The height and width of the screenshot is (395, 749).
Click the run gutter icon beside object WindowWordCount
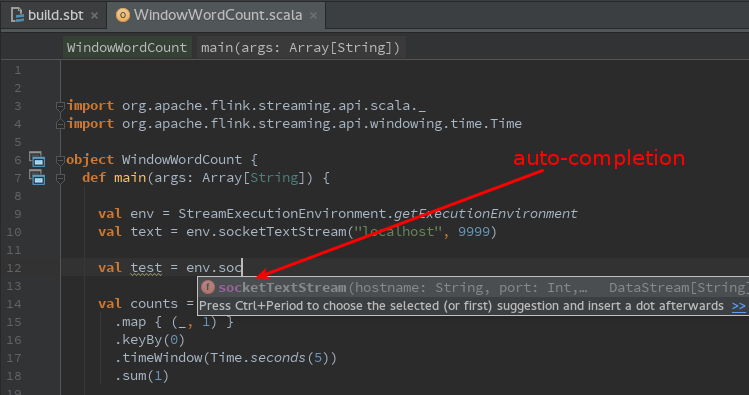[x=37, y=159]
